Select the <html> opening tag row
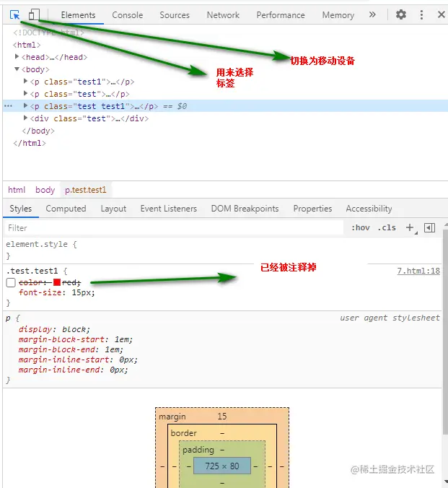The height and width of the screenshot is (488, 448). tap(27, 45)
